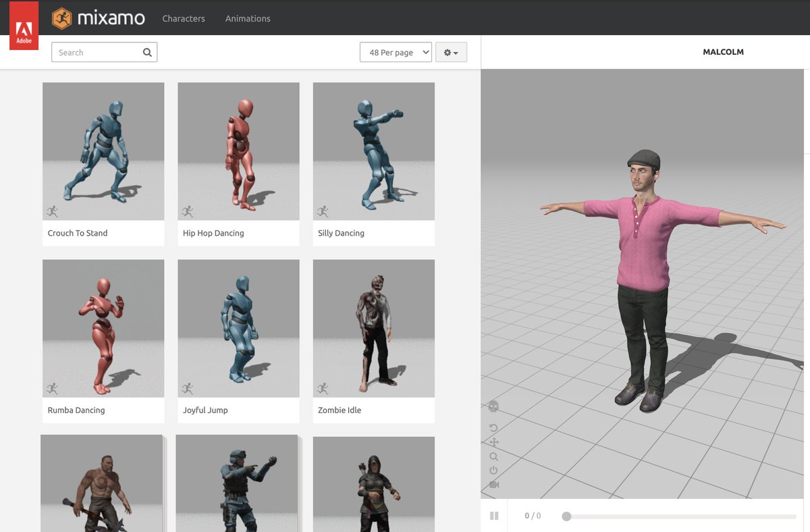
Task: Select the Crouch To Stand animation thumbnail
Action: click(x=103, y=151)
